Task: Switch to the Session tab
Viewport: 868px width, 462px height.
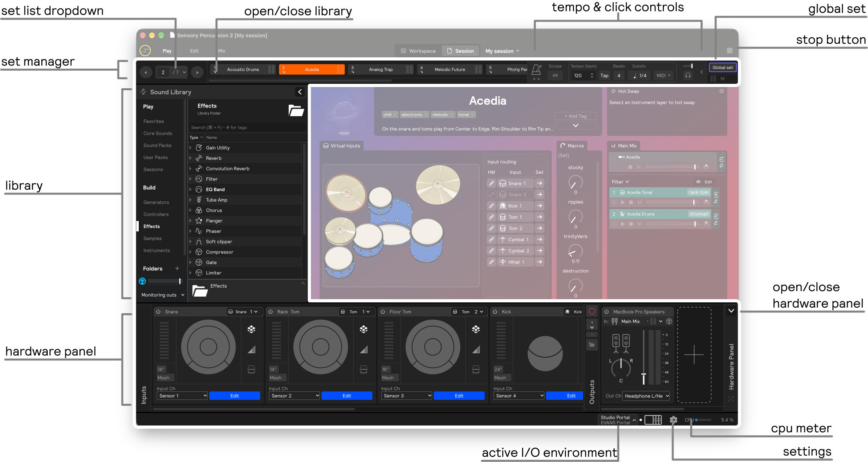Action: coord(461,51)
